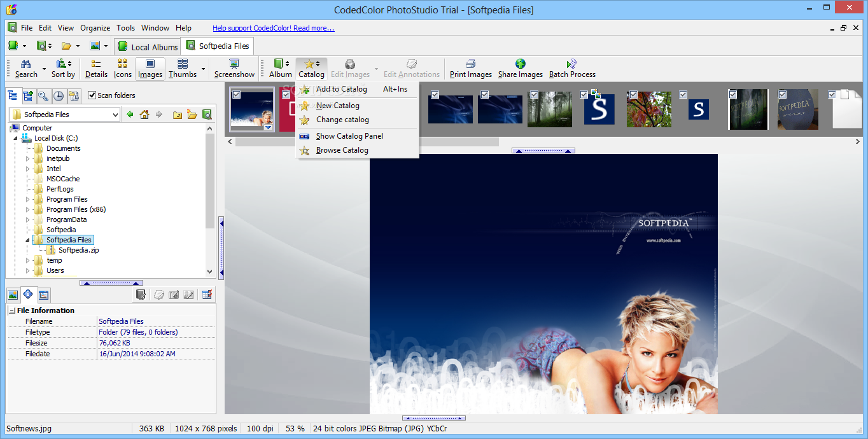Toggle checkbox on red thumbnail
This screenshot has height=439, width=868.
coord(286,95)
